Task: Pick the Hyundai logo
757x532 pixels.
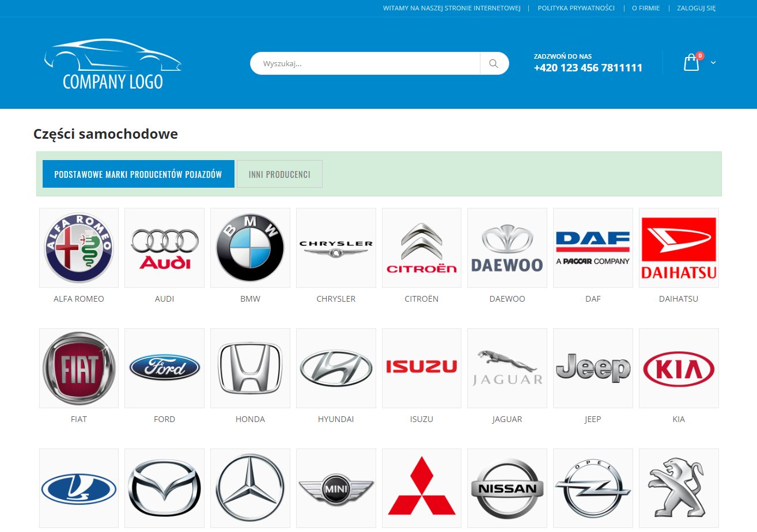Action: 336,368
